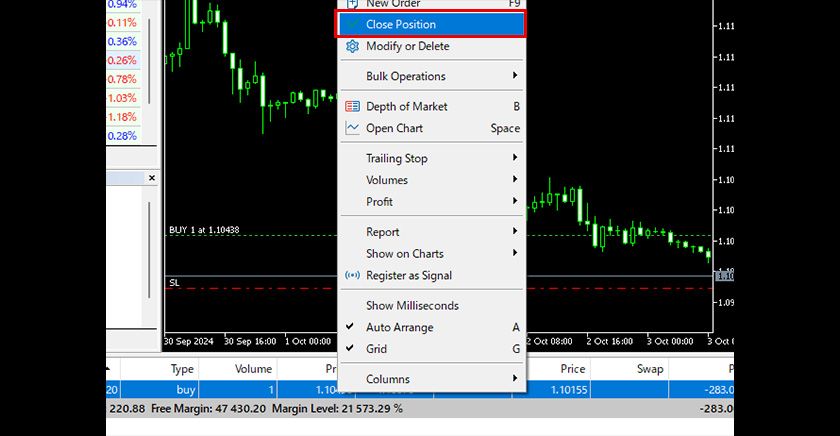This screenshot has height=436, width=840.
Task: Expand the Bulk Operations submenu
Action: coord(516,76)
